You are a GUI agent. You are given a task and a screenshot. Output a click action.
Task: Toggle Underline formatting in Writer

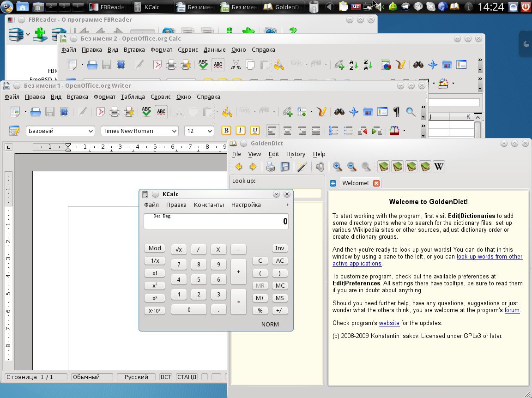pyautogui.click(x=254, y=131)
